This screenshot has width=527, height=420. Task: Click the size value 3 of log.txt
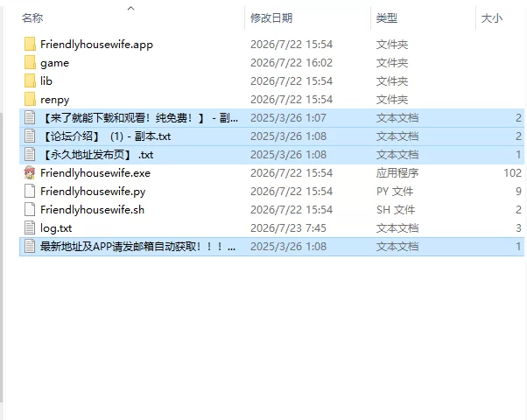click(x=518, y=228)
